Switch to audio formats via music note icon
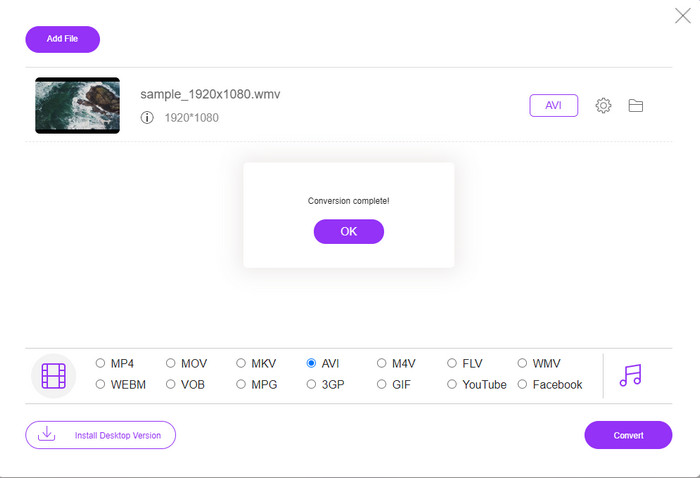Image resolution: width=700 pixels, height=478 pixels. (630, 375)
